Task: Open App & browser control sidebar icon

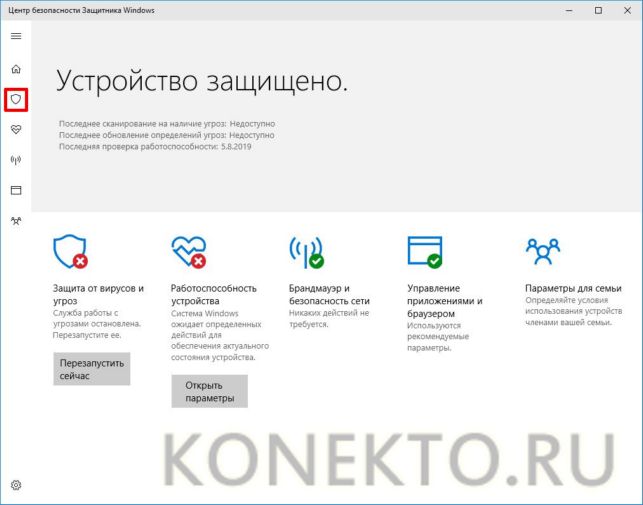Action: 16,190
